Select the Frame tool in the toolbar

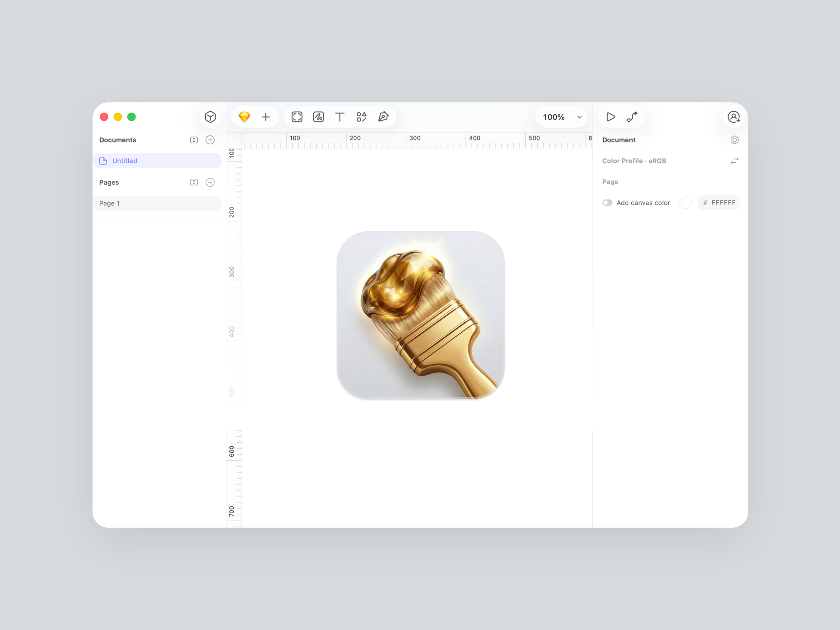[297, 117]
